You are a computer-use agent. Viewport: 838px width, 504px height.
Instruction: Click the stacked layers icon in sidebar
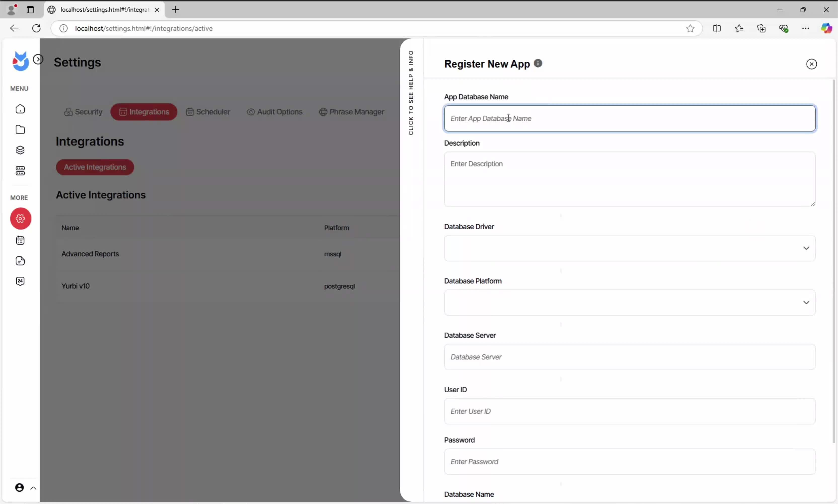pos(20,150)
